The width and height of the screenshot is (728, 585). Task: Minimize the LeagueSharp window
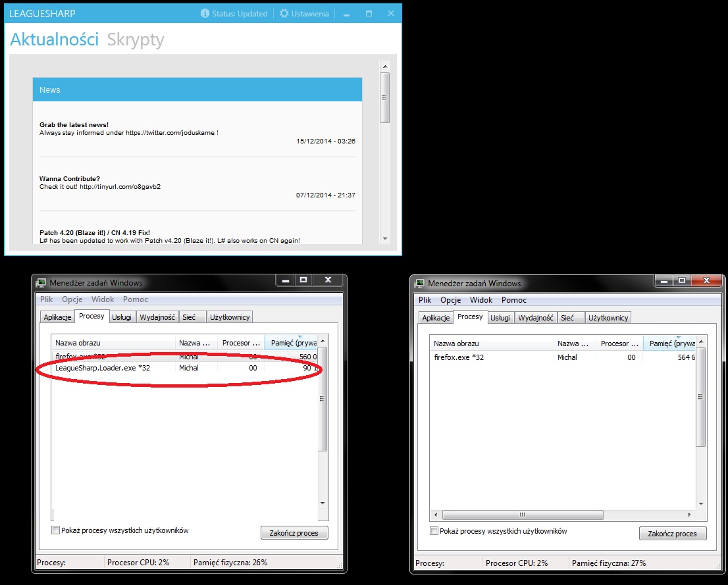[346, 14]
